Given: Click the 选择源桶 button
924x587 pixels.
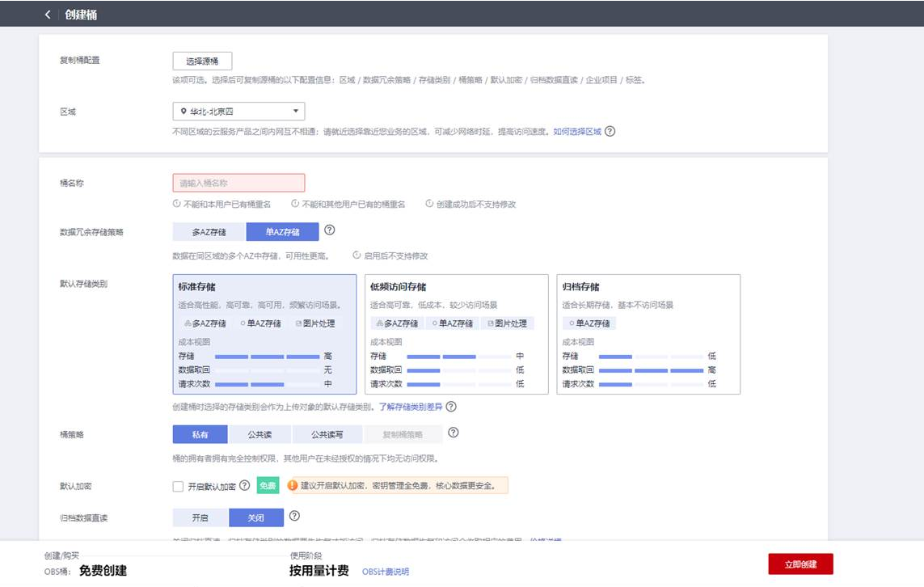Looking at the screenshot, I should (202, 61).
